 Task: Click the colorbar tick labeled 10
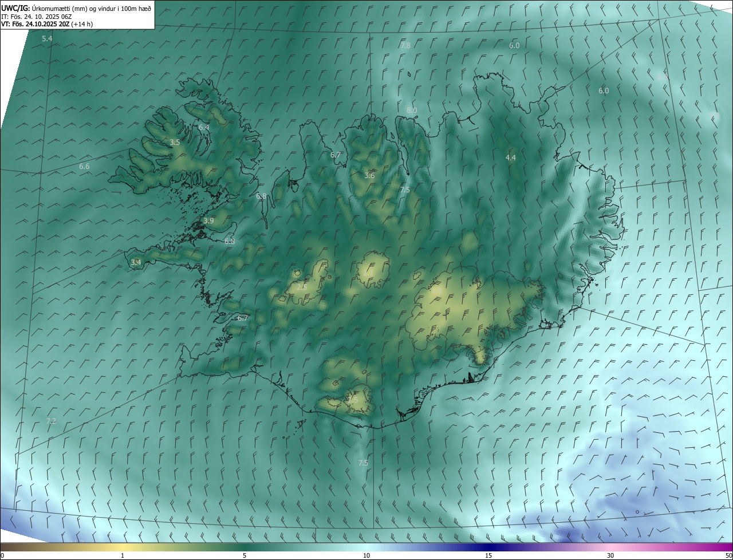(366, 555)
